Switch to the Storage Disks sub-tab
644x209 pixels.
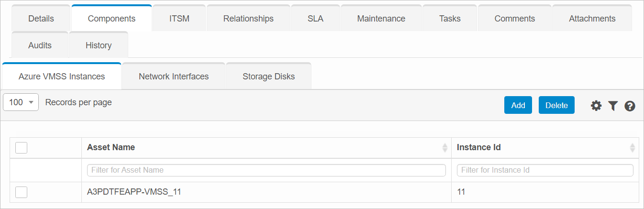[268, 77]
